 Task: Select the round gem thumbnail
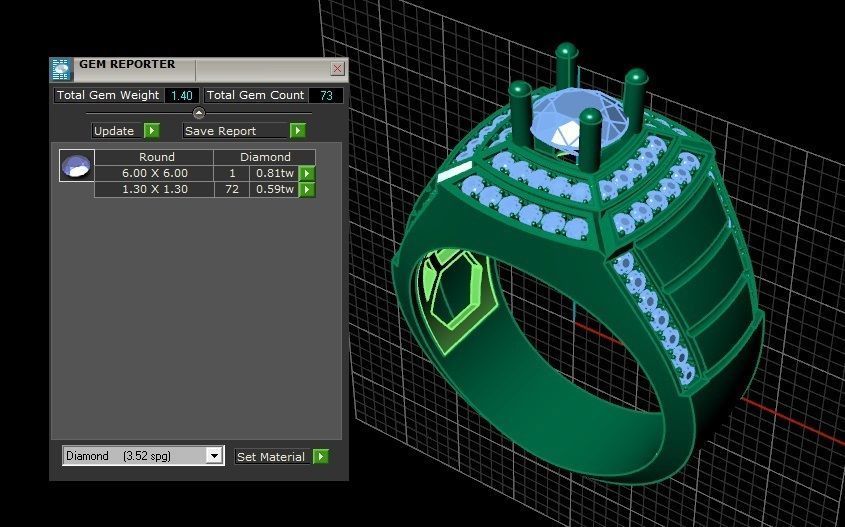tap(77, 165)
